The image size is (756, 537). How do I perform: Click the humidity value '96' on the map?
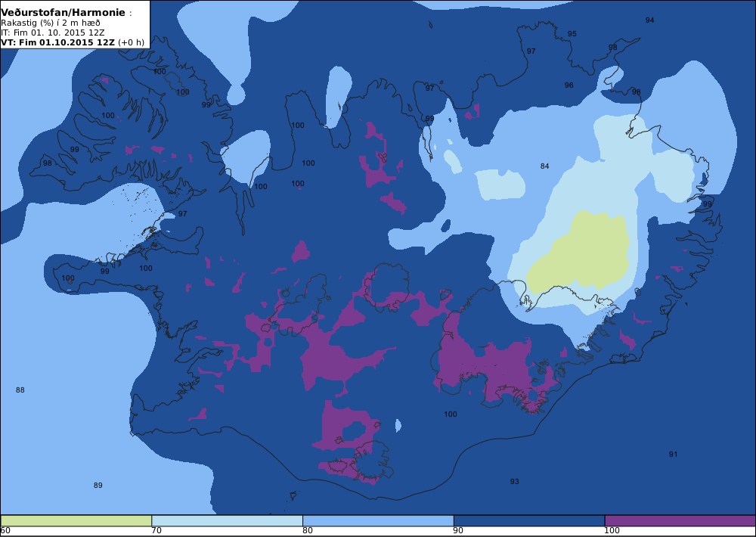point(569,85)
